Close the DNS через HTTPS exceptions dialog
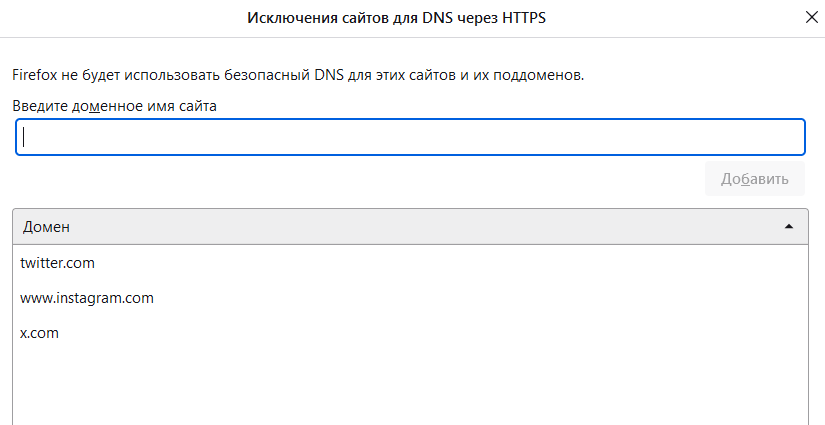 (x=812, y=17)
